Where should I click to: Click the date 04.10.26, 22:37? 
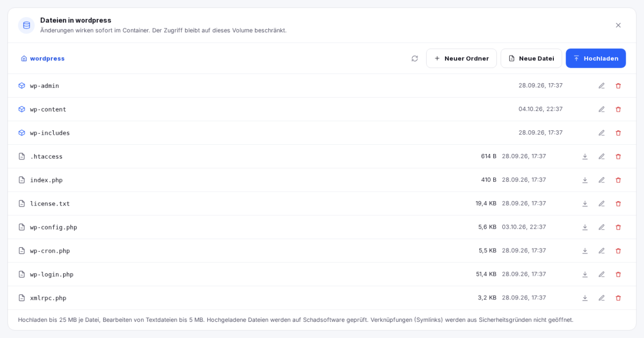coord(540,109)
